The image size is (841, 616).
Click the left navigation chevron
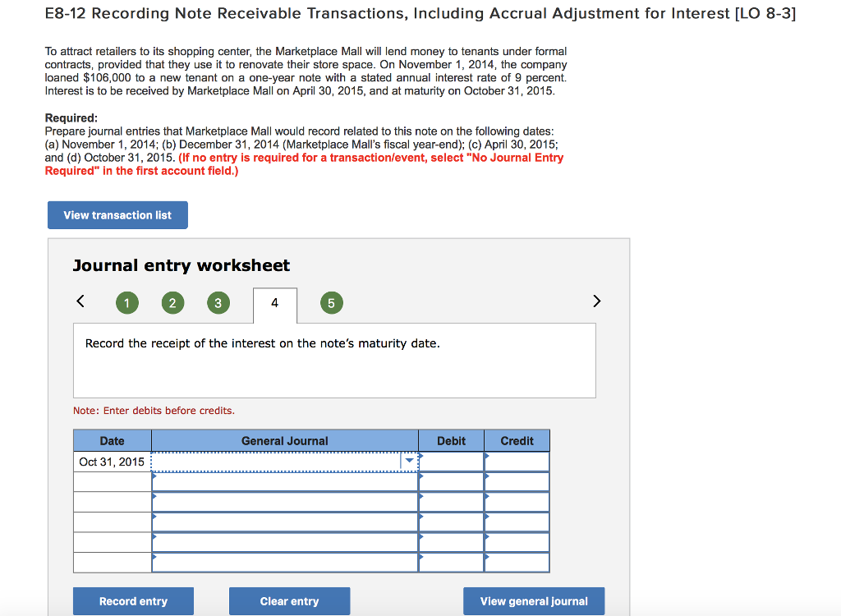pyautogui.click(x=80, y=301)
